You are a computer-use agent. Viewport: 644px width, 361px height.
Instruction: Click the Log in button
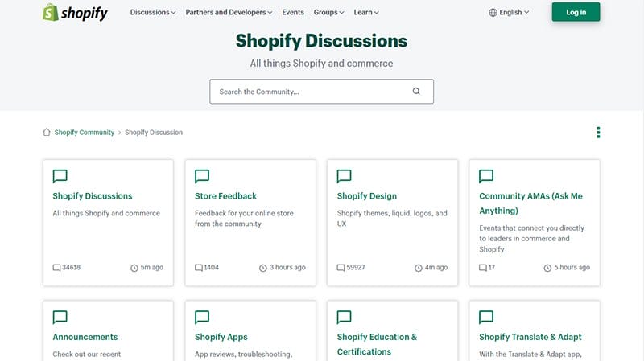pos(576,12)
